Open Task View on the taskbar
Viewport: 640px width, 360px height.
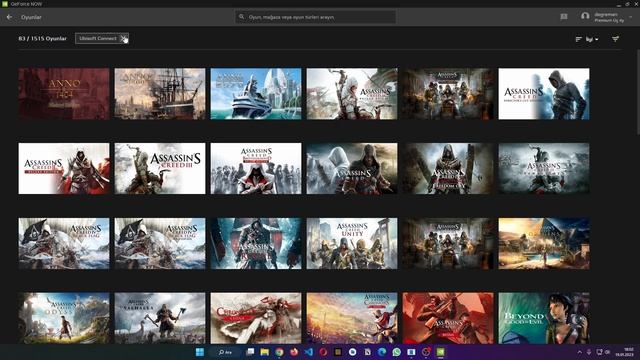coord(250,352)
